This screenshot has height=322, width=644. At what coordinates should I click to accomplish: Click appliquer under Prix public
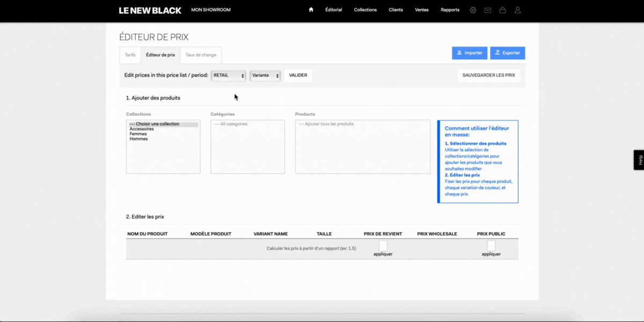pyautogui.click(x=491, y=254)
